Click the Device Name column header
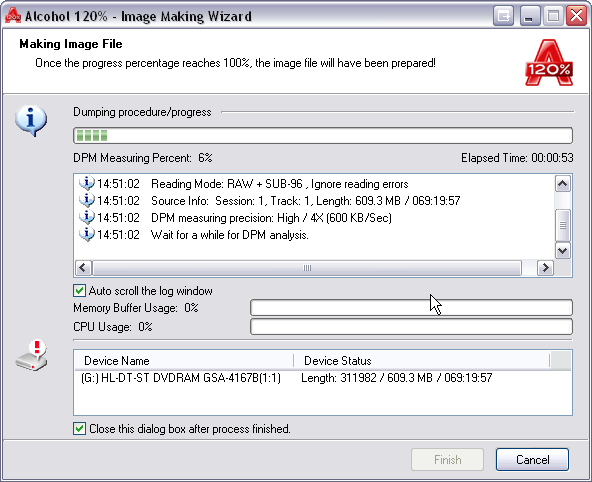Viewport: 592px width, 482px height. click(184, 361)
